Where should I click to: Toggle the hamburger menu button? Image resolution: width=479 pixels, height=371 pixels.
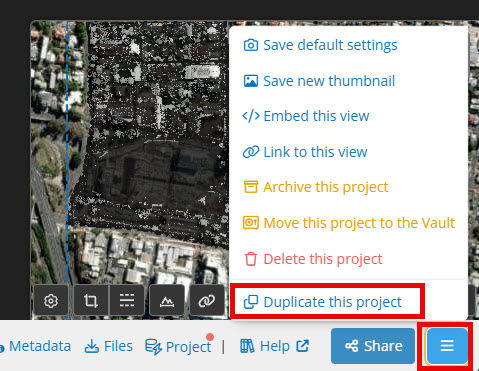coord(447,346)
